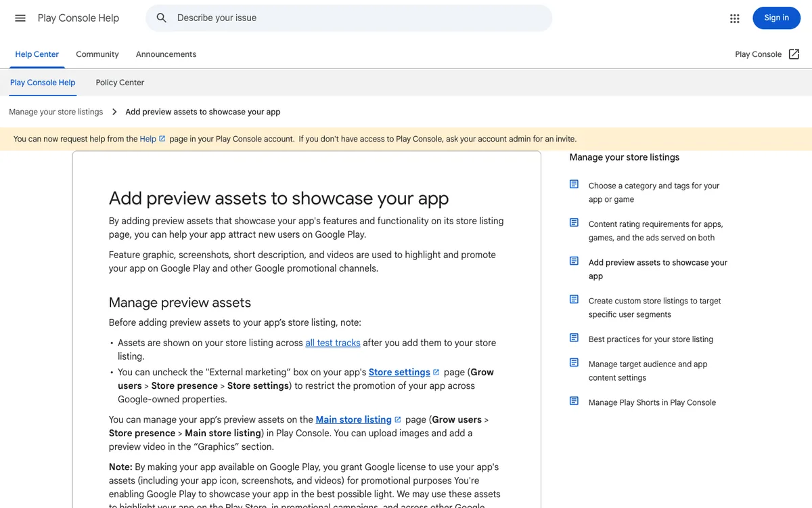Select the Policy Center sub-tab
812x508 pixels.
click(120, 83)
